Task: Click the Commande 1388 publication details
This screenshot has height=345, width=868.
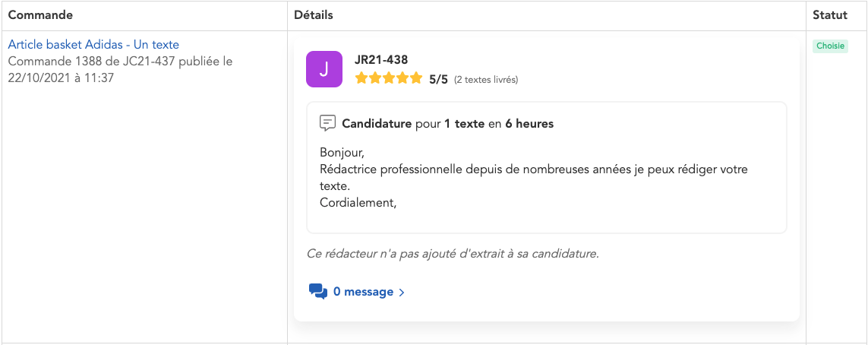Action: click(x=120, y=70)
